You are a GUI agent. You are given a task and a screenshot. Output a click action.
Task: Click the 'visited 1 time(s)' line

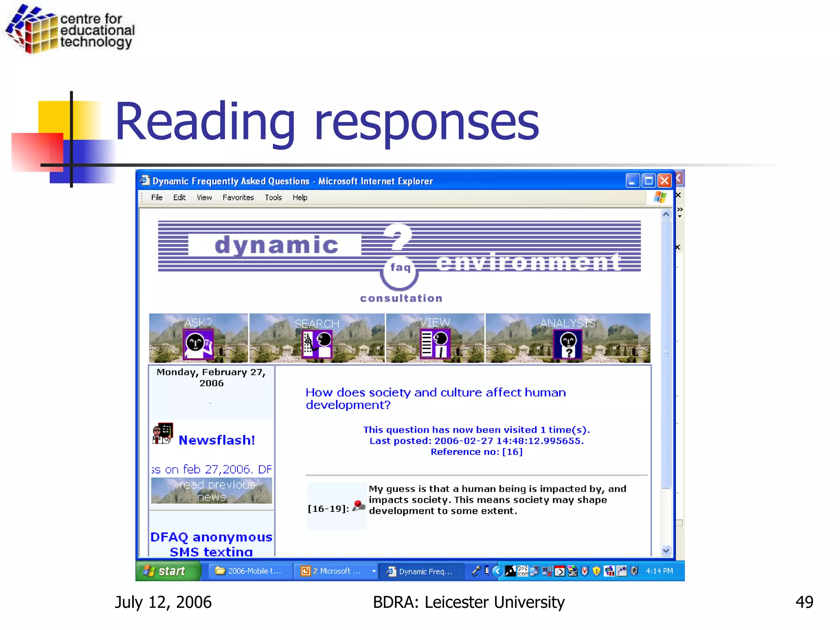(x=477, y=429)
